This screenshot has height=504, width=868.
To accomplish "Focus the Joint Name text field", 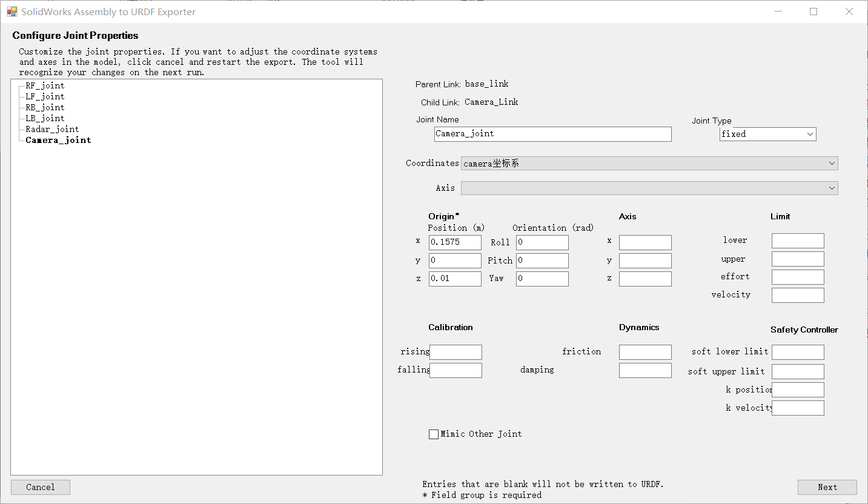I will click(552, 134).
